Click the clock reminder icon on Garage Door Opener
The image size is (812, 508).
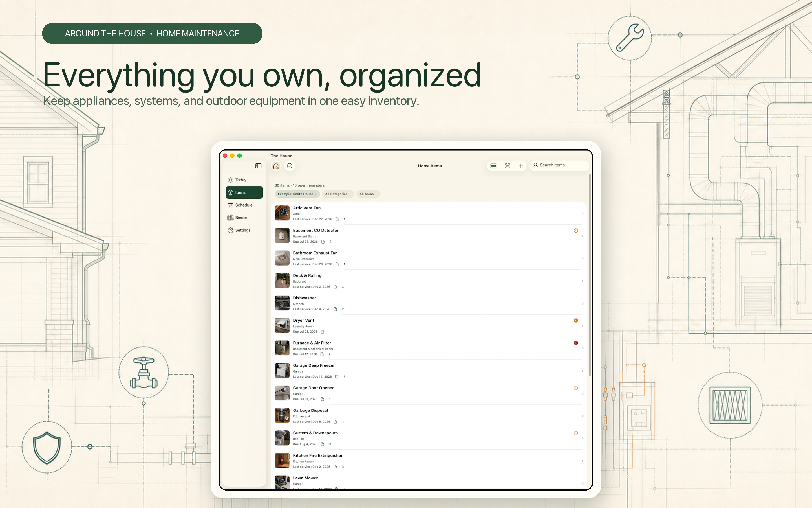576,388
